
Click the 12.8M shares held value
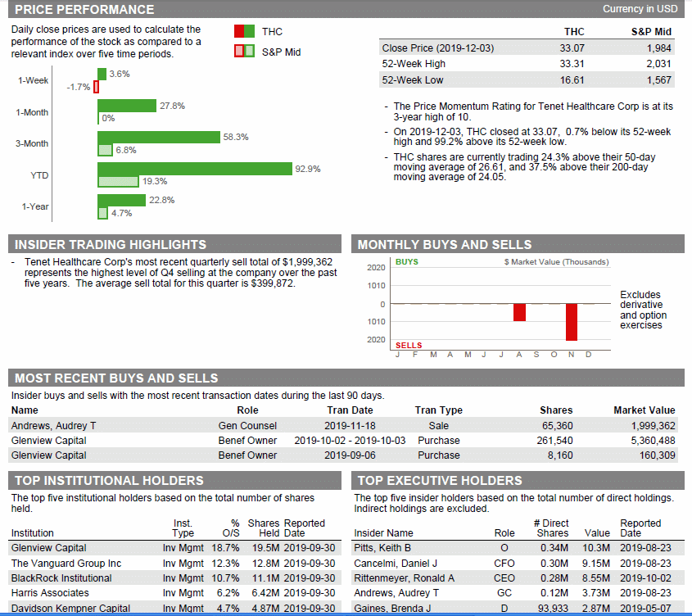click(265, 564)
